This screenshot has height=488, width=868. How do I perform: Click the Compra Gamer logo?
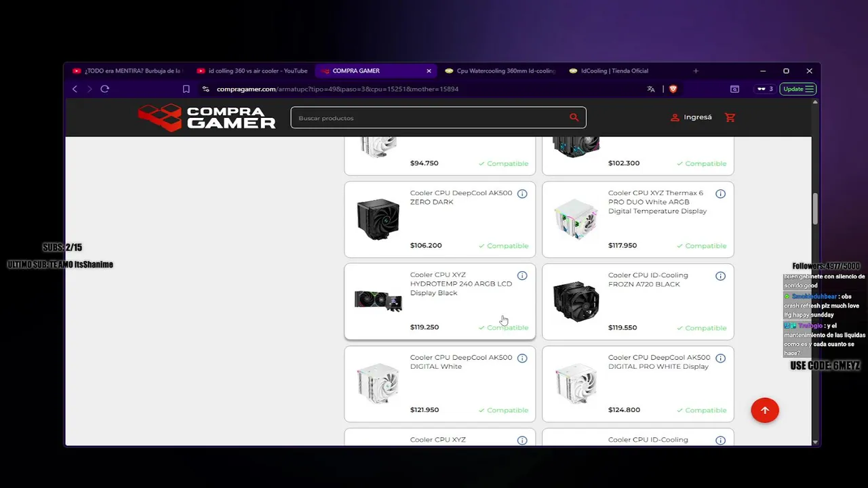(x=207, y=117)
